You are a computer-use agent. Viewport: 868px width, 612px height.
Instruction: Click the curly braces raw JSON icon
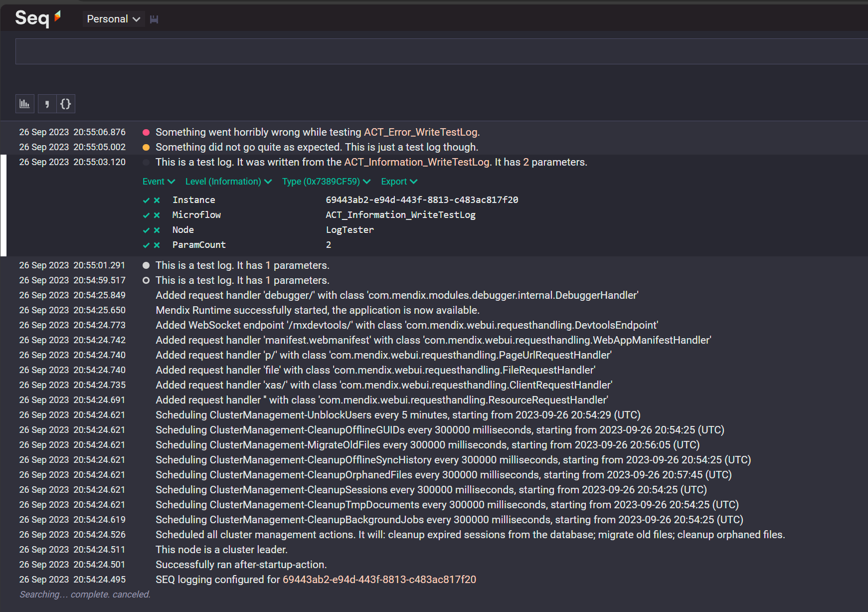pos(65,104)
